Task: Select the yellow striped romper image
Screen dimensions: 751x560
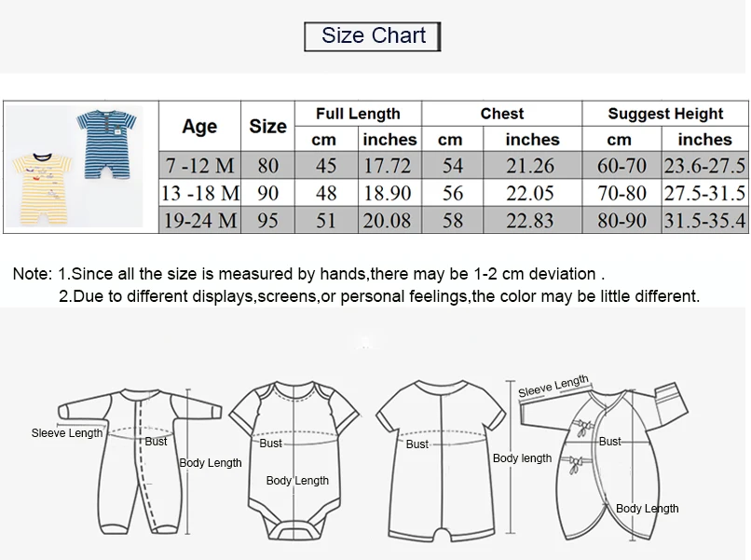Action: point(43,189)
